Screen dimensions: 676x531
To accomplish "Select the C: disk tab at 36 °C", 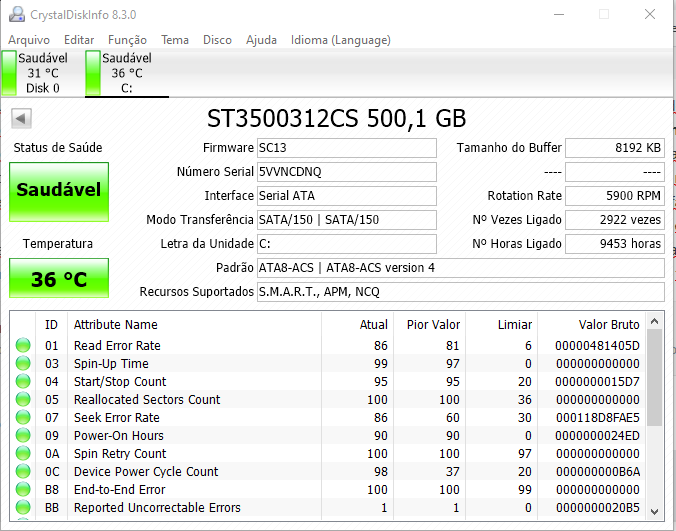I will click(x=127, y=73).
